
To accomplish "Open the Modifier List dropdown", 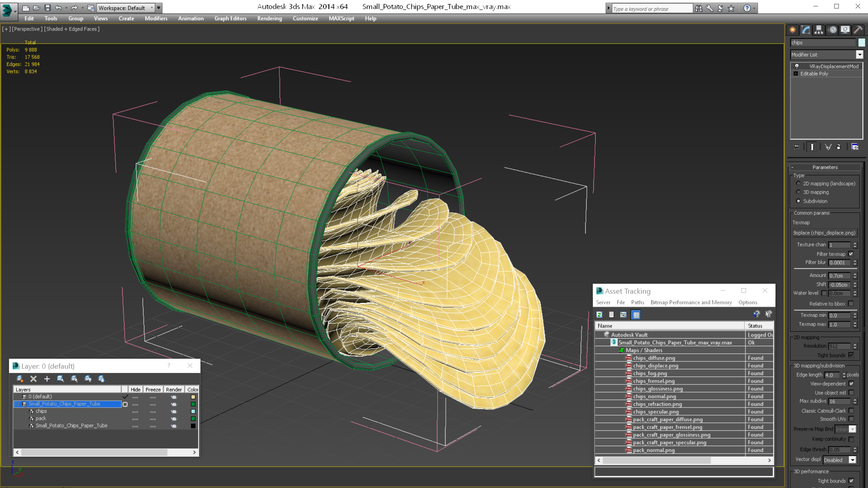I will (x=860, y=55).
